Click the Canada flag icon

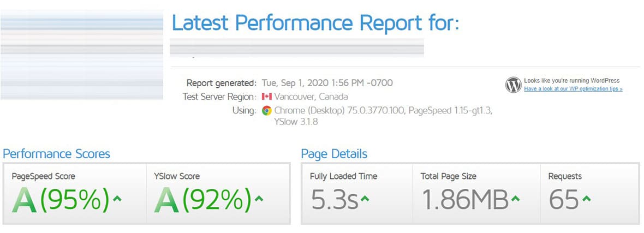[266, 97]
